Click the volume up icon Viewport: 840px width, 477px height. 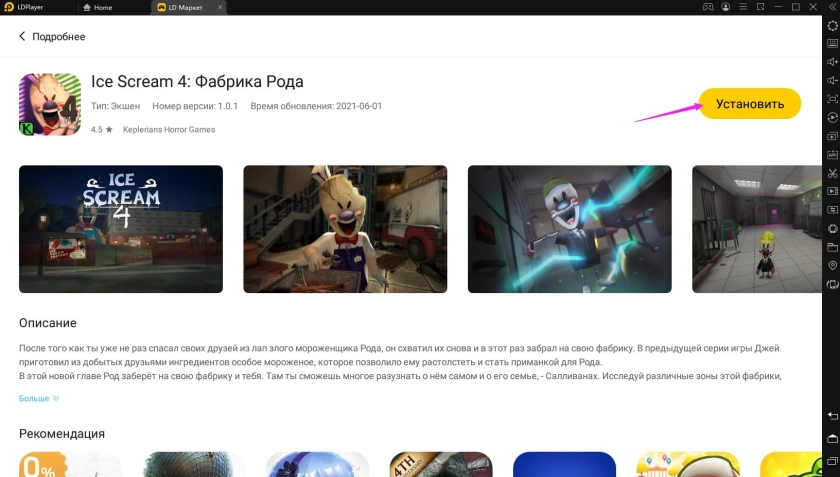coord(832,62)
